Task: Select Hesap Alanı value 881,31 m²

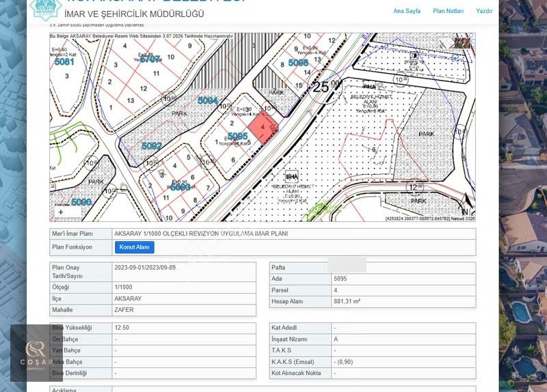Action: (x=347, y=301)
